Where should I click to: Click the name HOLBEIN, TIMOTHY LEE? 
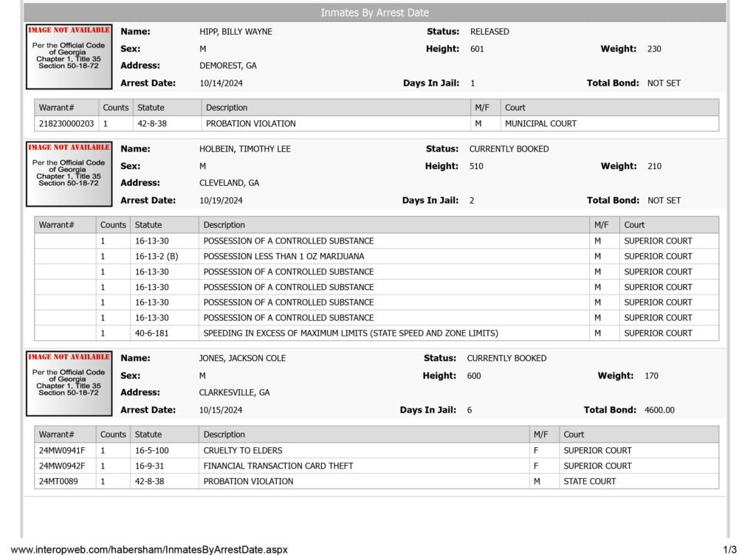point(245,149)
